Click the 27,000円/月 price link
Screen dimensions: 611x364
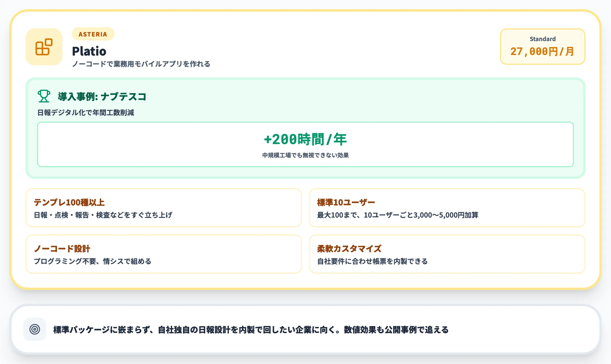[x=542, y=52]
